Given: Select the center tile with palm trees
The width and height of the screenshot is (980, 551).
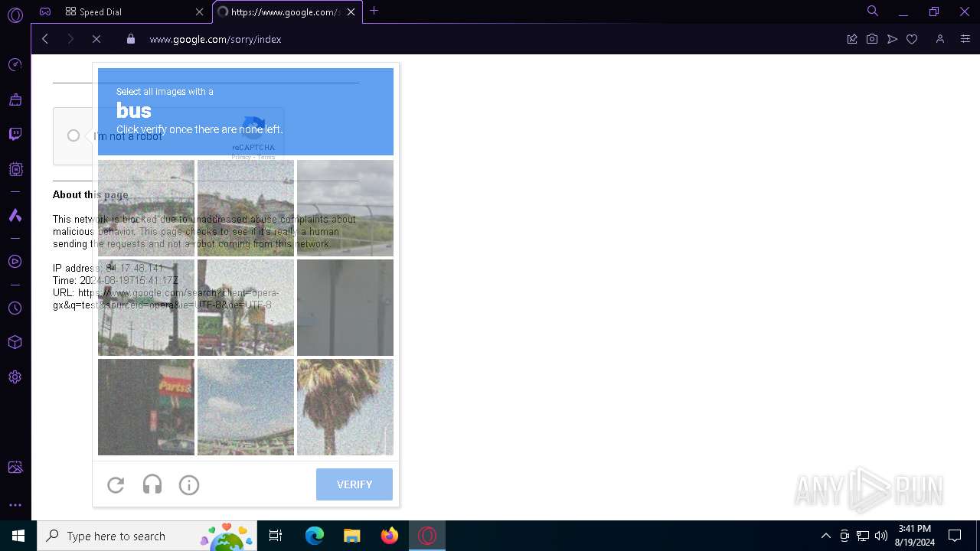Looking at the screenshot, I should pyautogui.click(x=246, y=308).
